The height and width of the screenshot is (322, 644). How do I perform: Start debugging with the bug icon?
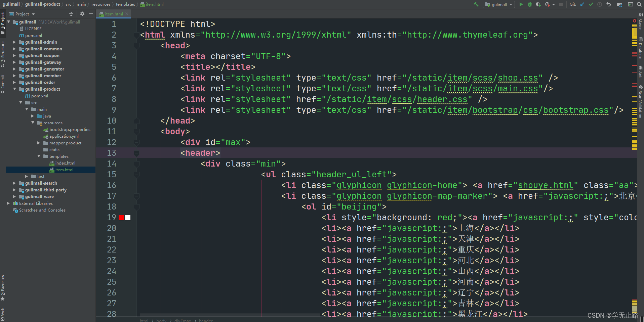point(530,4)
